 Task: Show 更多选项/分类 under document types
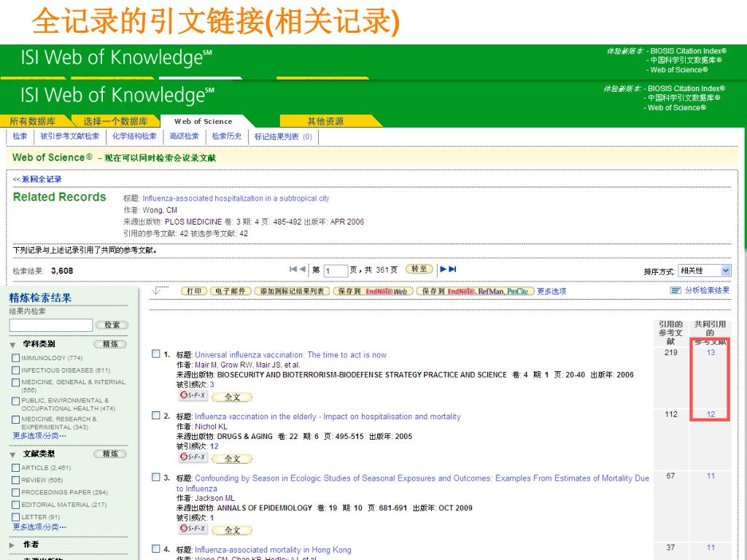pyautogui.click(x=39, y=526)
